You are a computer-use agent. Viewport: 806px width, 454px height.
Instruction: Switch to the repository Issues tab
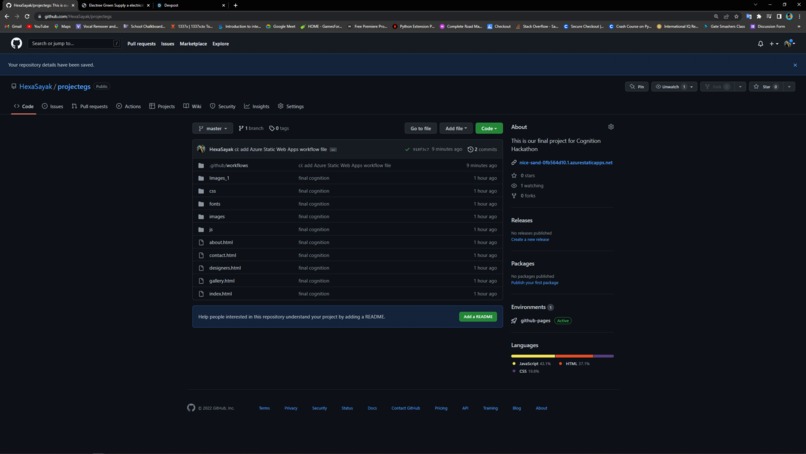tap(52, 106)
